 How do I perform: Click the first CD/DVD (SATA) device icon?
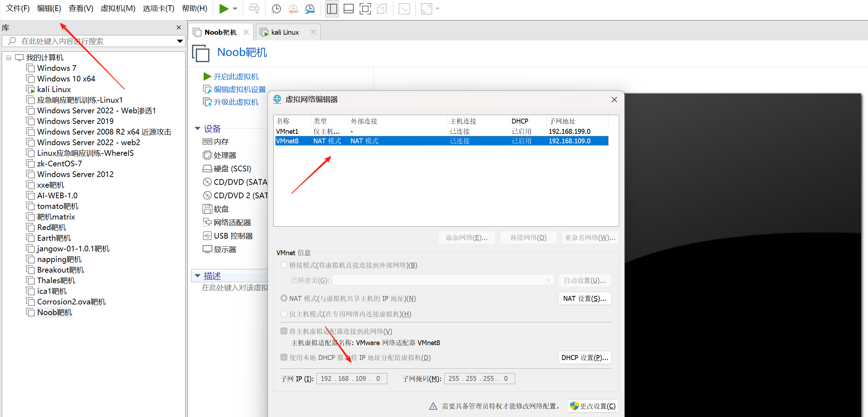[x=207, y=182]
